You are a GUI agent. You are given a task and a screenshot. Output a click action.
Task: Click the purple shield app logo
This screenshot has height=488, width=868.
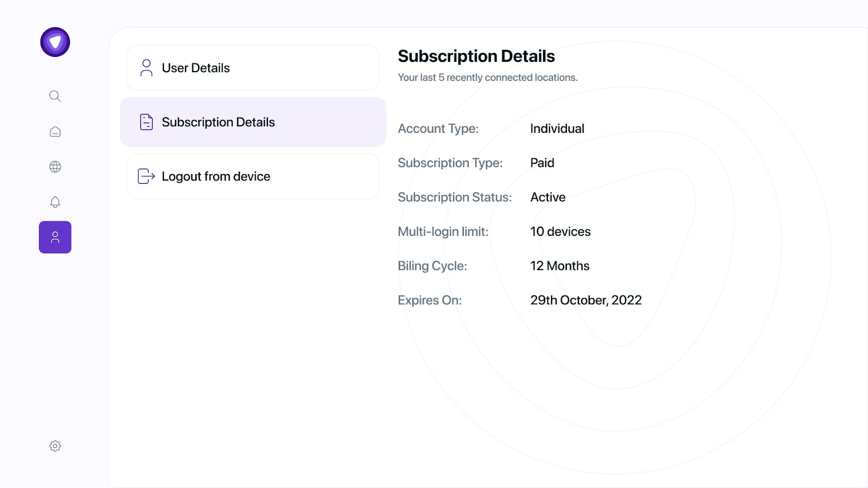[55, 42]
